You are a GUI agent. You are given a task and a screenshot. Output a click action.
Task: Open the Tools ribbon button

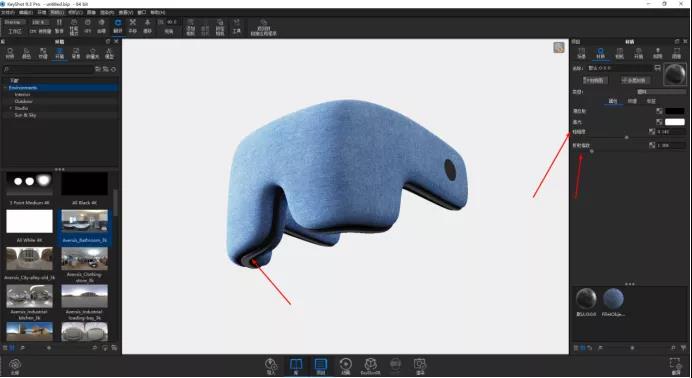(x=237, y=26)
